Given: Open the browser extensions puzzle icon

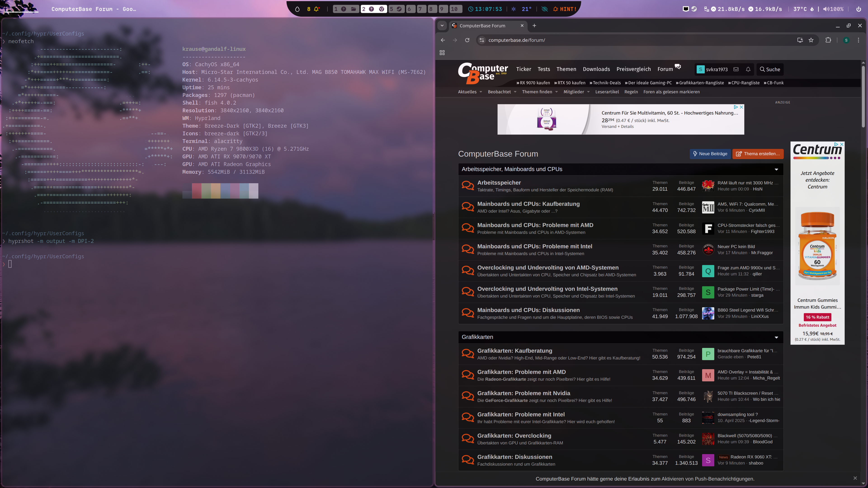Looking at the screenshot, I should pos(828,40).
